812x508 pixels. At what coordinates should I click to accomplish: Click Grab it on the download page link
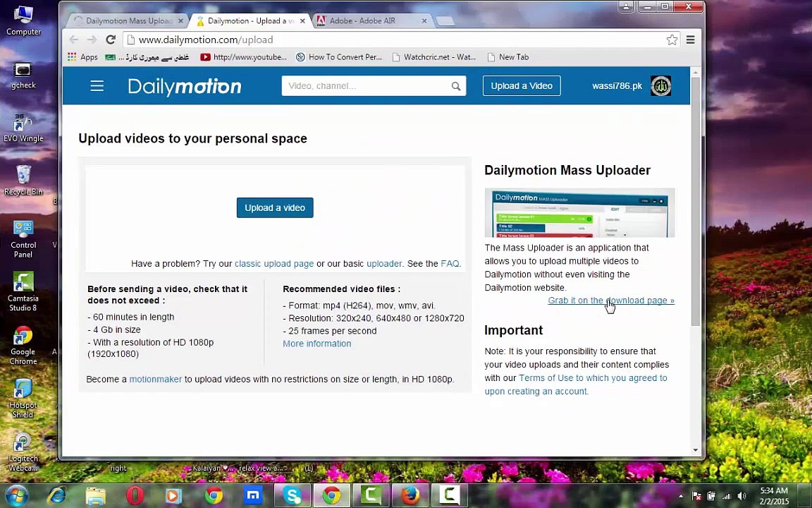click(611, 301)
